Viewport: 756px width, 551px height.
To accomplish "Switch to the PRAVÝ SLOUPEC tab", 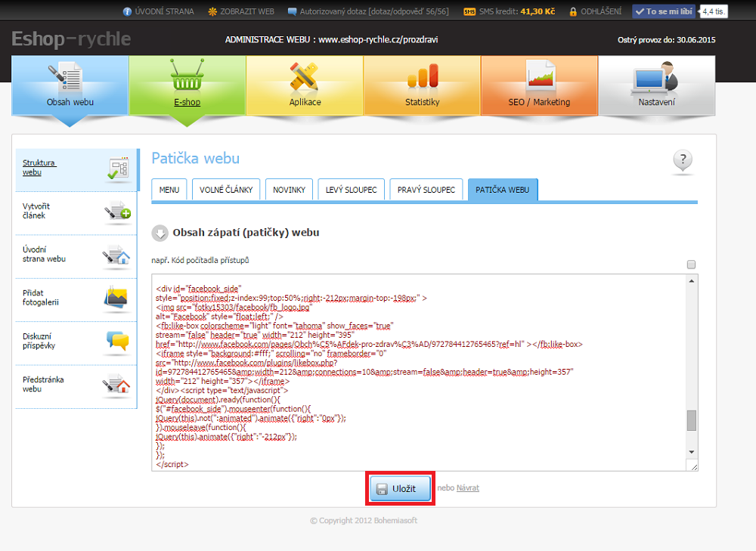I will tap(426, 190).
